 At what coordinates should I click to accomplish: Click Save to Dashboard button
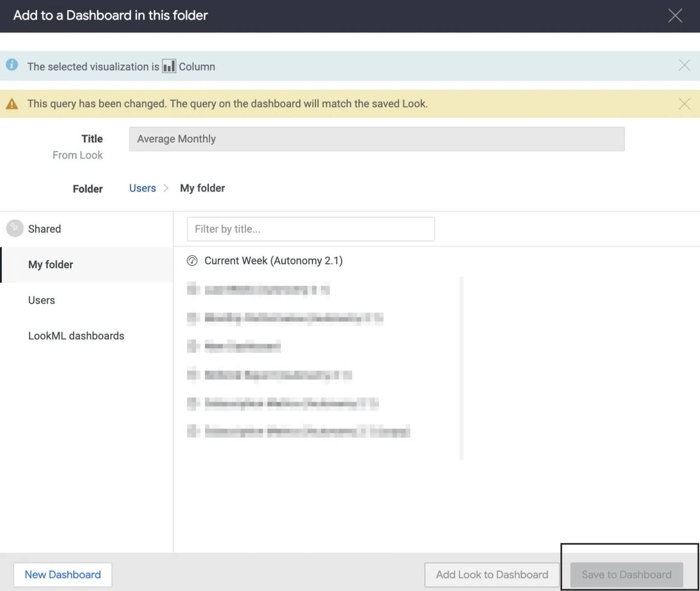[x=626, y=574]
